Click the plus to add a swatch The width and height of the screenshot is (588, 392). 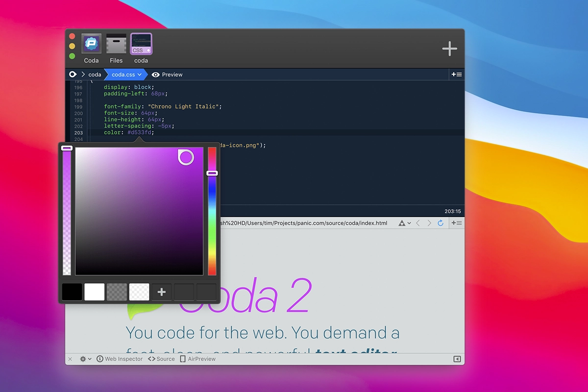click(x=161, y=292)
